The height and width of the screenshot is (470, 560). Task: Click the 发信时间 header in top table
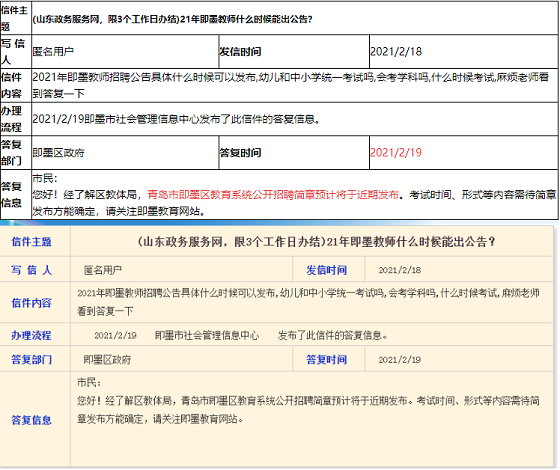240,51
